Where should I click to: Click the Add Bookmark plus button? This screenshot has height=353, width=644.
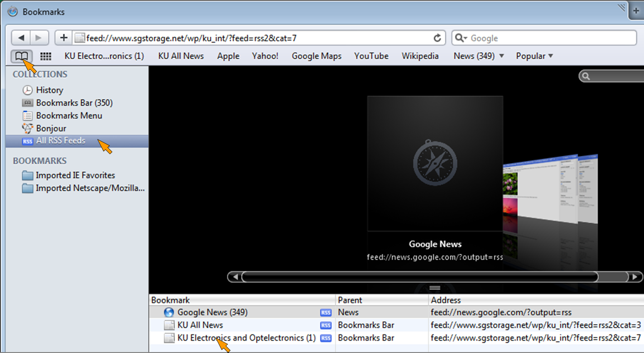click(x=64, y=38)
